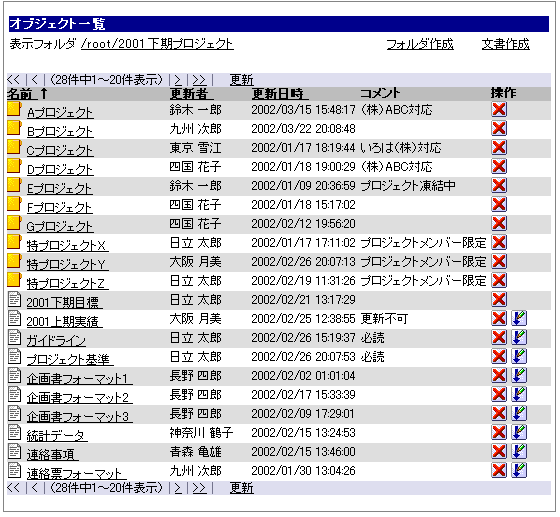Delete Eプロジェクト with the red X icon
Image resolution: width=560 pixels, height=517 pixels.
(499, 185)
